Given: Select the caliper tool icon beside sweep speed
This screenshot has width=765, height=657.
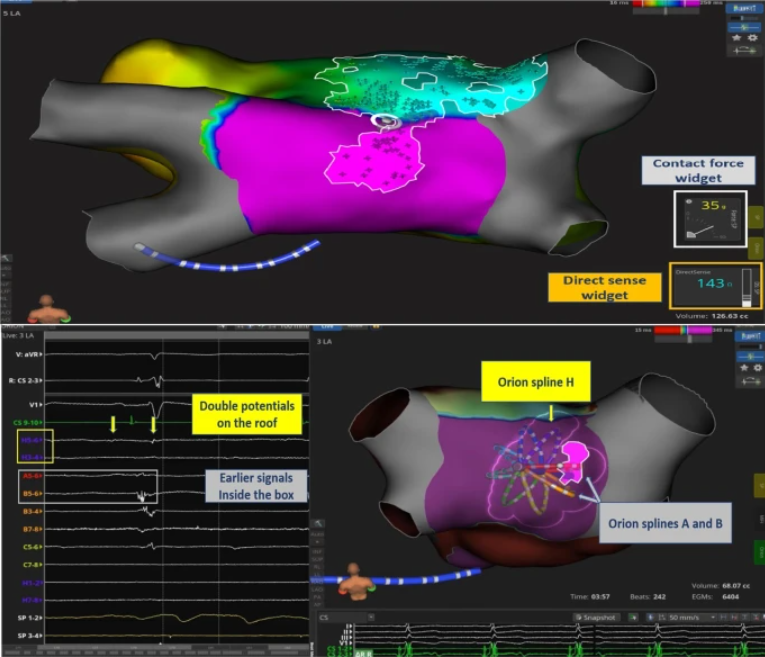Looking at the screenshot, I should [x=662, y=617].
